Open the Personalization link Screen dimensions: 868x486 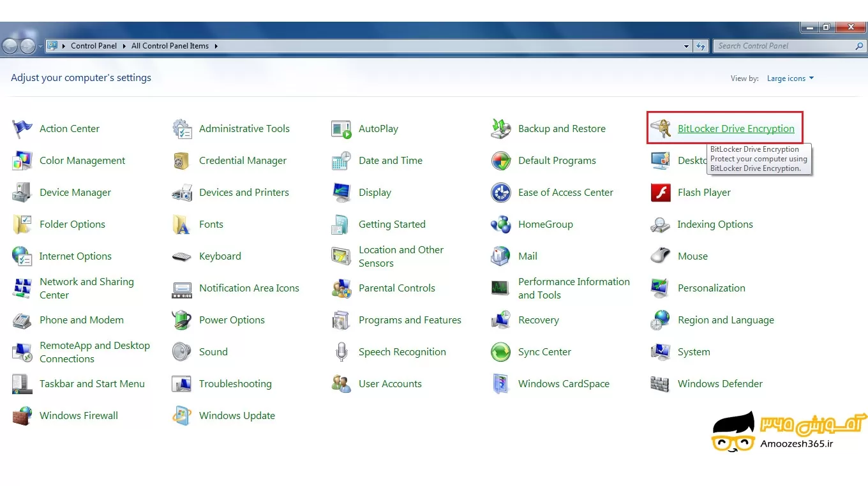click(x=712, y=288)
